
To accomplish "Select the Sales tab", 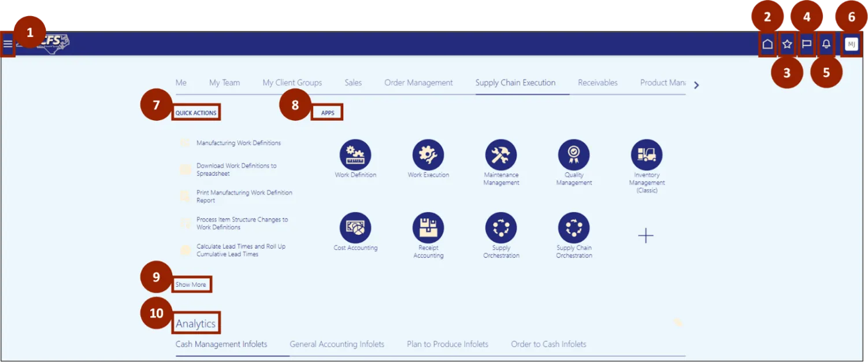I will (353, 83).
